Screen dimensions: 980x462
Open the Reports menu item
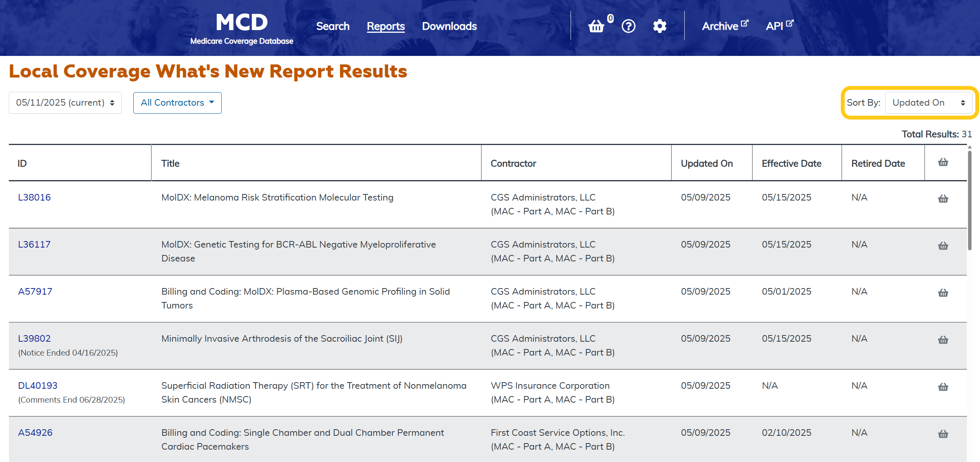point(386,26)
